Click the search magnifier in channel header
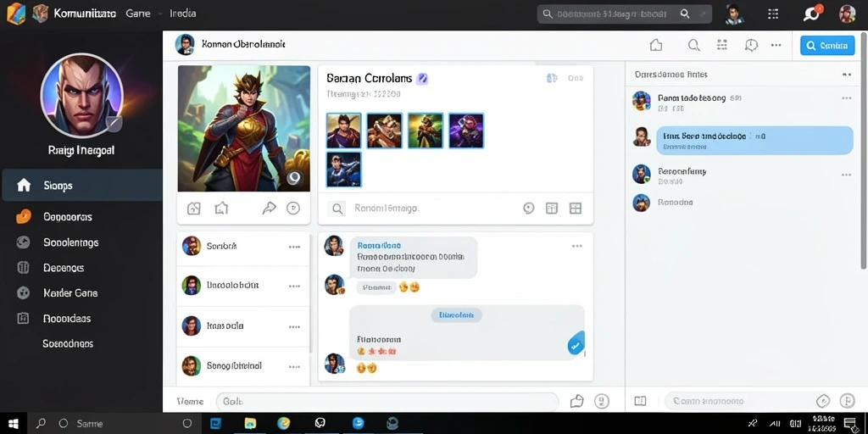This screenshot has height=434, width=868. (x=693, y=46)
